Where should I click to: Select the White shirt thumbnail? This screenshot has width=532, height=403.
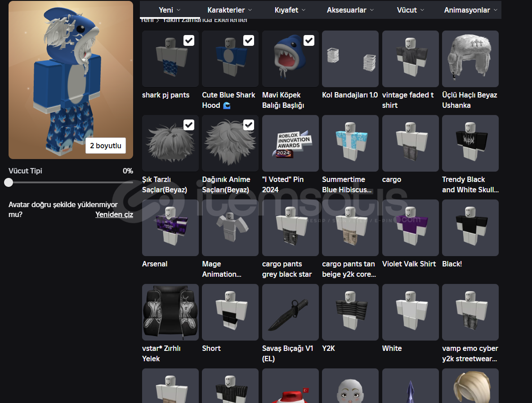coord(411,312)
